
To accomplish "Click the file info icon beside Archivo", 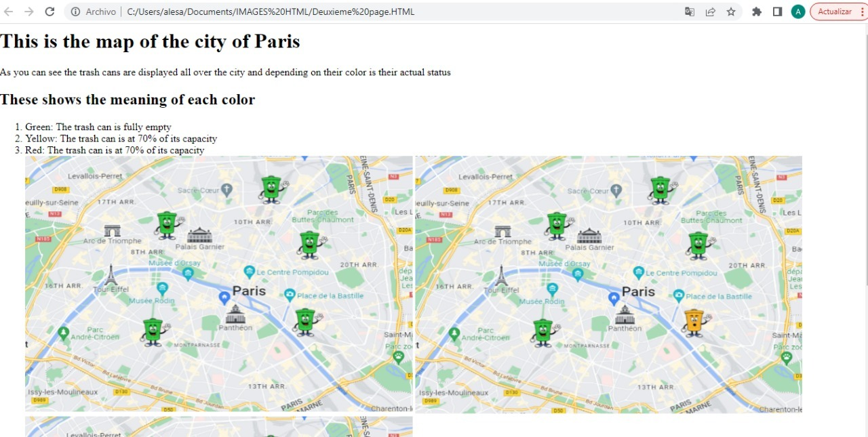I will pos(75,12).
